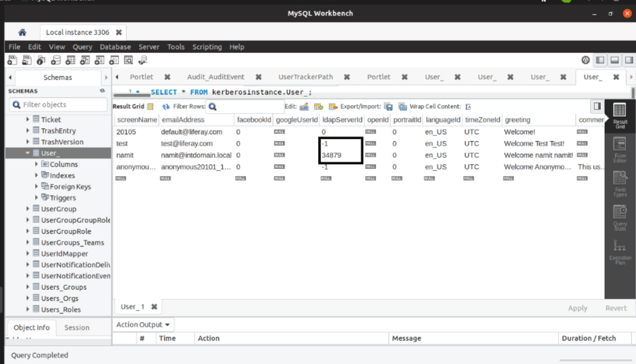636x364 pixels.
Task: Expand the Foreign Keys node
Action: tap(36, 186)
